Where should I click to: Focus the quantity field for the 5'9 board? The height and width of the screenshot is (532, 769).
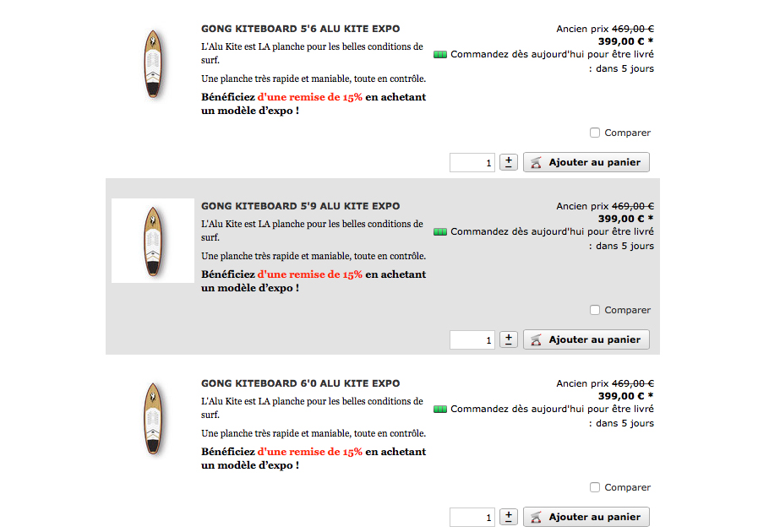click(472, 340)
